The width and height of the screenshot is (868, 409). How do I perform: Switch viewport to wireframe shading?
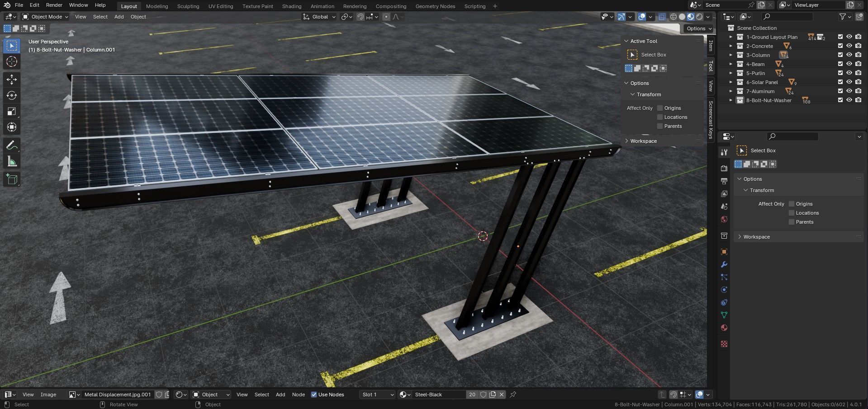(674, 17)
